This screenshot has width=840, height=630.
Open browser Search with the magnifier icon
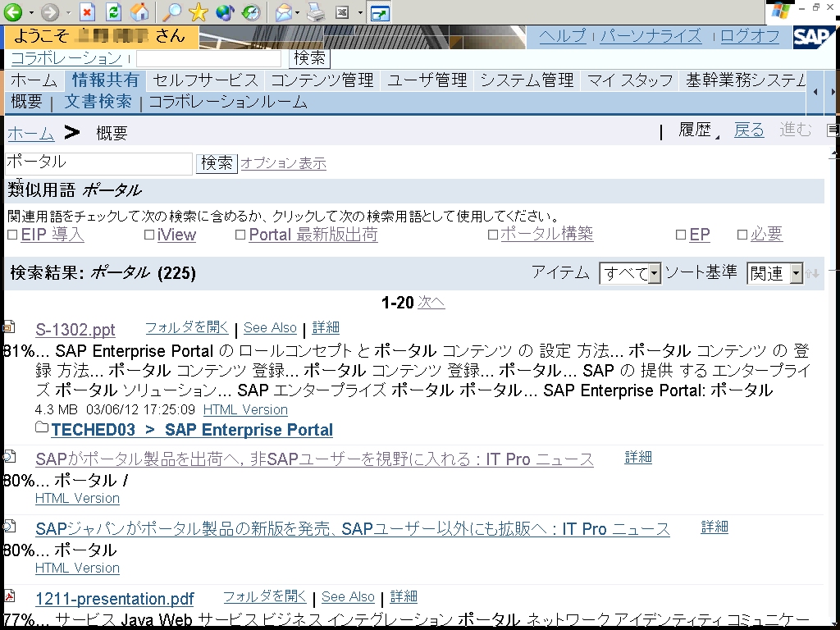pos(171,11)
